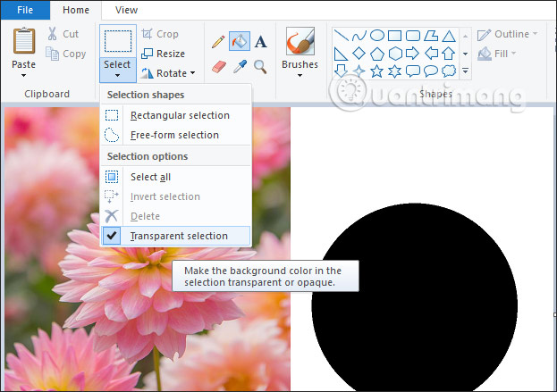Choose the Triangle shape
The width and height of the screenshot is (557, 392).
pos(449,36)
